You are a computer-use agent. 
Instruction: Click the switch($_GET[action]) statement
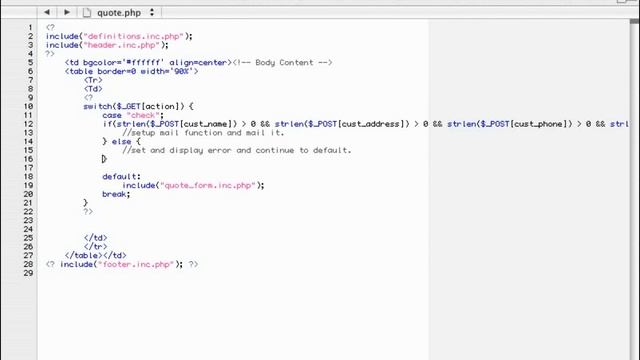coord(138,107)
